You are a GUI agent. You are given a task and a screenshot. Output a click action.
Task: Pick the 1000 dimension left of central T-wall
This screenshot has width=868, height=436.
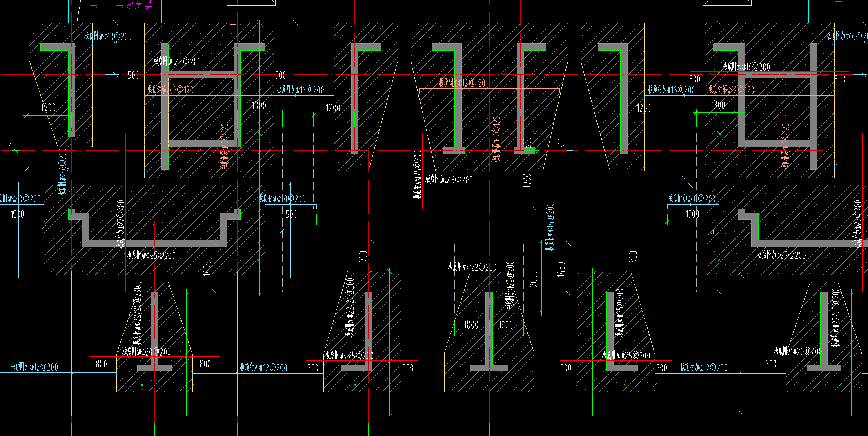471,325
